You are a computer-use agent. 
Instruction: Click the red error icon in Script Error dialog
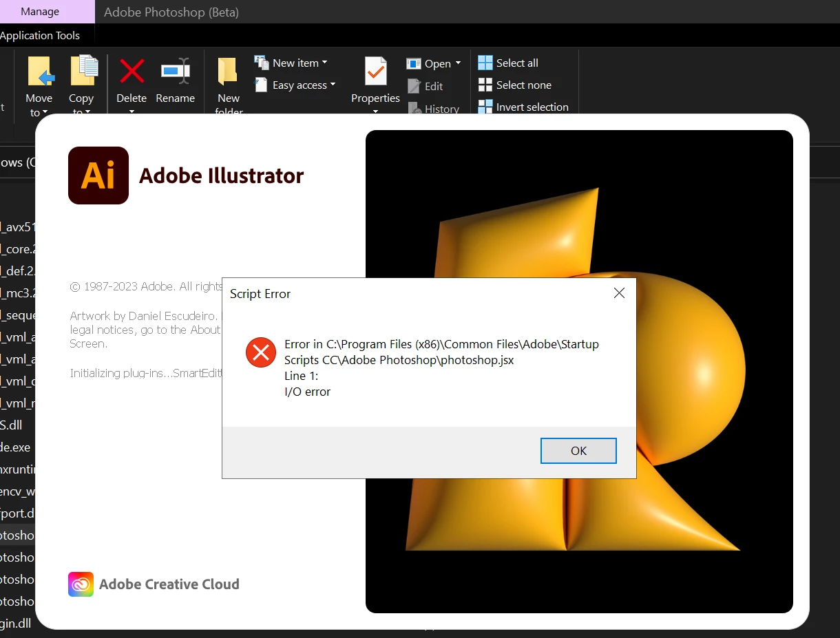[260, 353]
